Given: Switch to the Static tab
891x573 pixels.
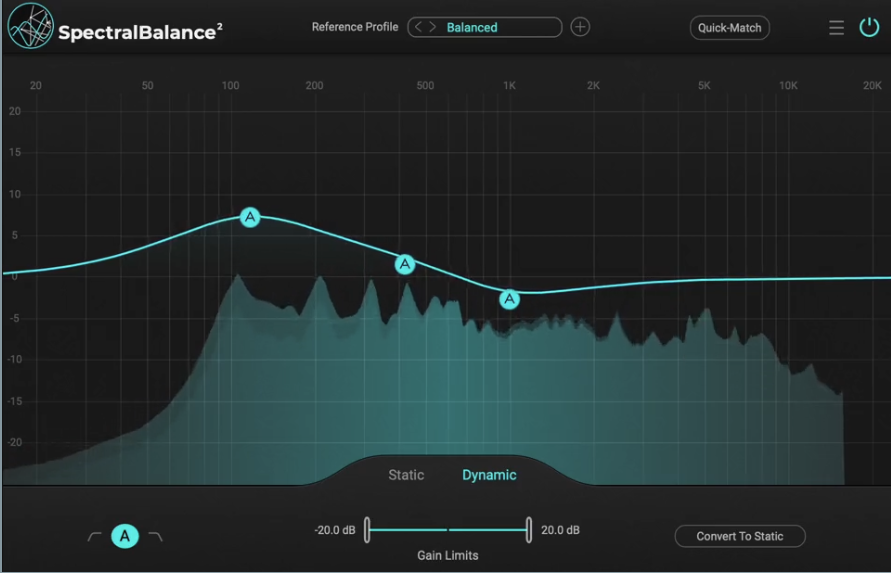Looking at the screenshot, I should pyautogui.click(x=406, y=475).
